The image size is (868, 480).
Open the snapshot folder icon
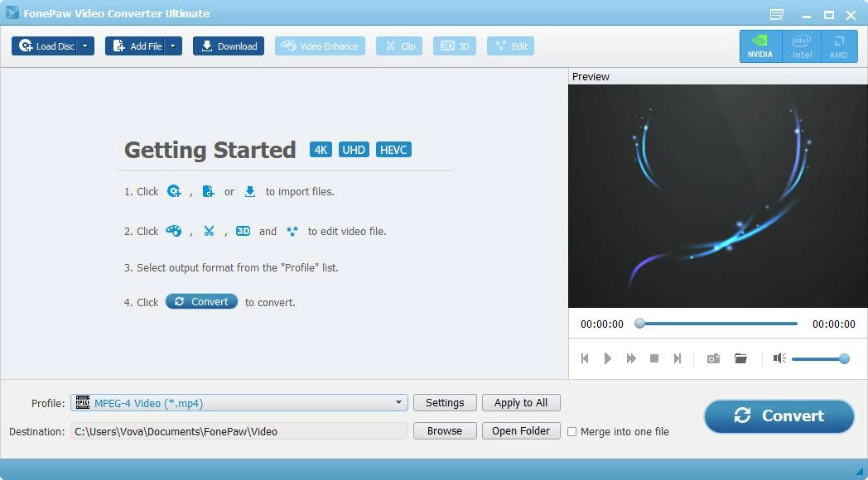pyautogui.click(x=740, y=358)
